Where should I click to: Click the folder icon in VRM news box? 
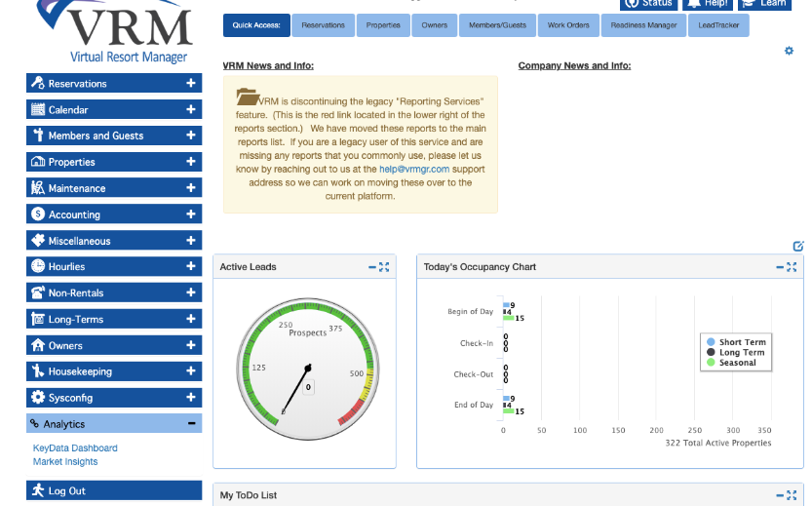pos(247,97)
